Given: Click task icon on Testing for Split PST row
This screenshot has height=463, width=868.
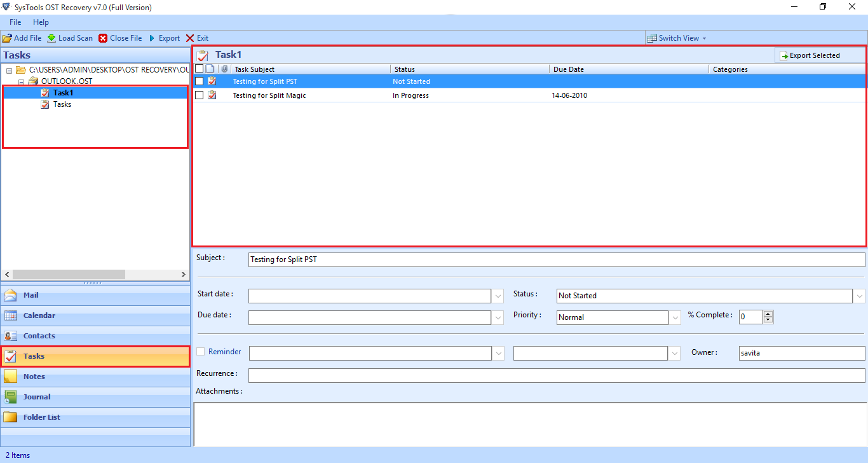Looking at the screenshot, I should click(212, 81).
